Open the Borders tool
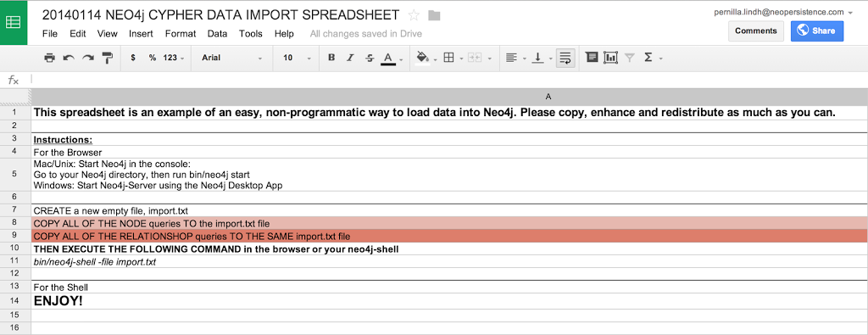Viewport: 868px width, 335px height. click(x=449, y=58)
